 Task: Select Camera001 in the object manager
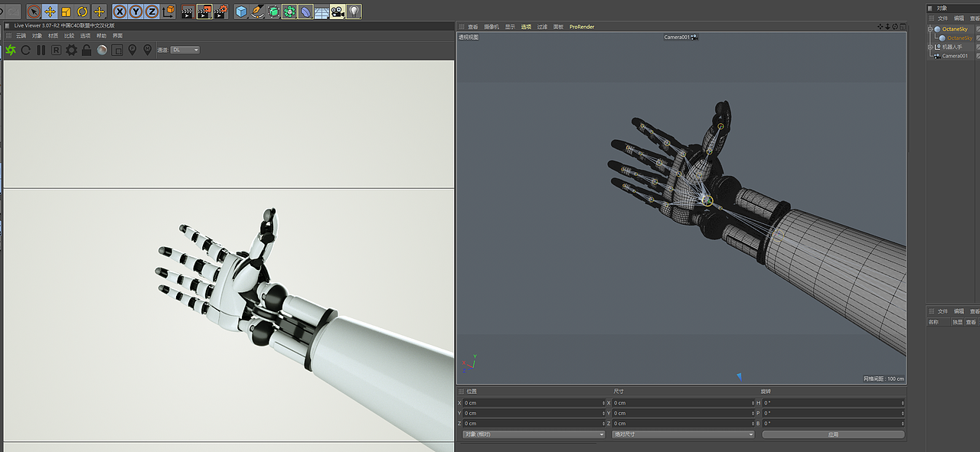tap(955, 55)
